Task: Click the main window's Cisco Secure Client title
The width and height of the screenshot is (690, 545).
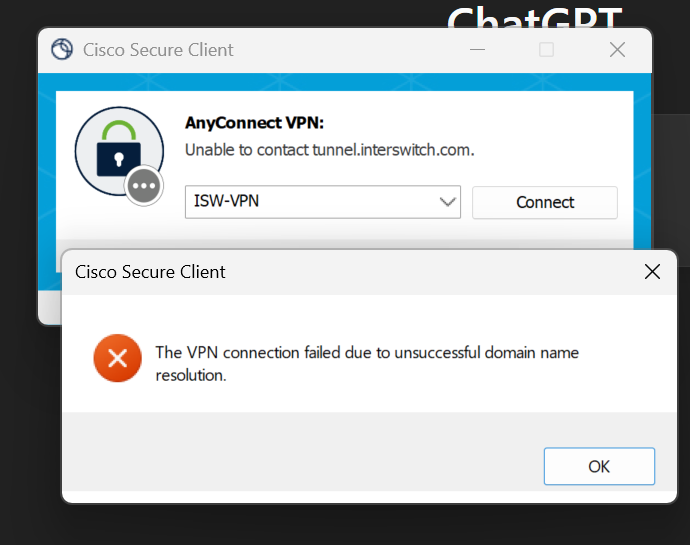Action: point(158,50)
